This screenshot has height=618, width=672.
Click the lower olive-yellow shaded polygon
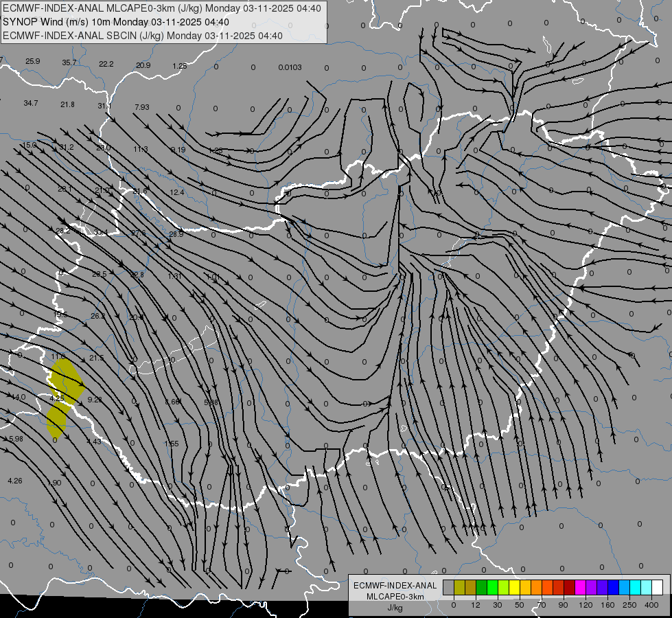coord(58,421)
